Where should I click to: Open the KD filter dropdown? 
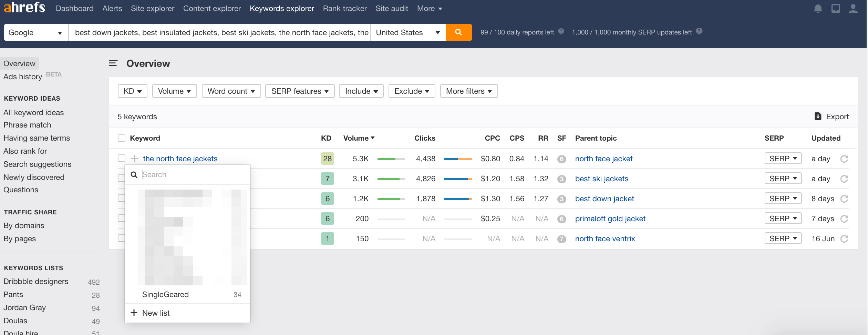click(x=132, y=91)
